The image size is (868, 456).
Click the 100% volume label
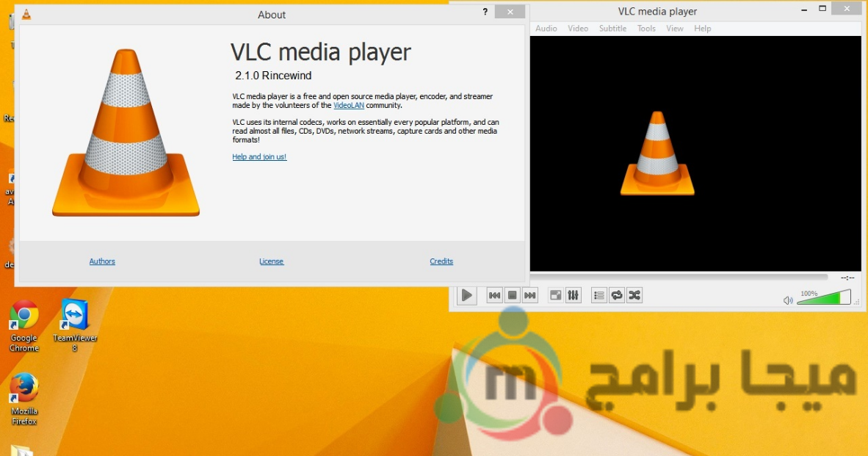(x=809, y=293)
